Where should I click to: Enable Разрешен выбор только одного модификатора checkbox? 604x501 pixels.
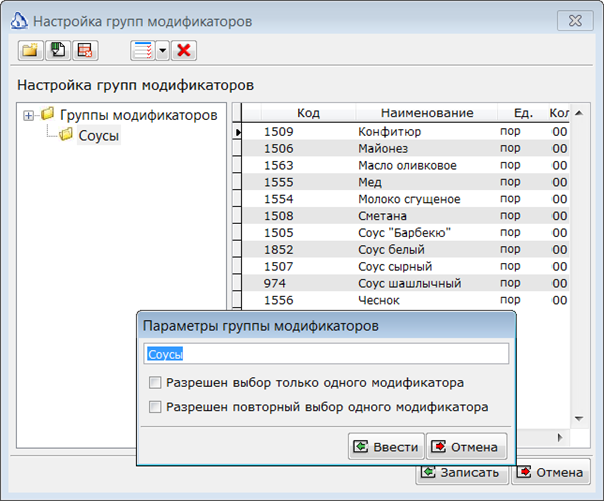pyautogui.click(x=155, y=383)
